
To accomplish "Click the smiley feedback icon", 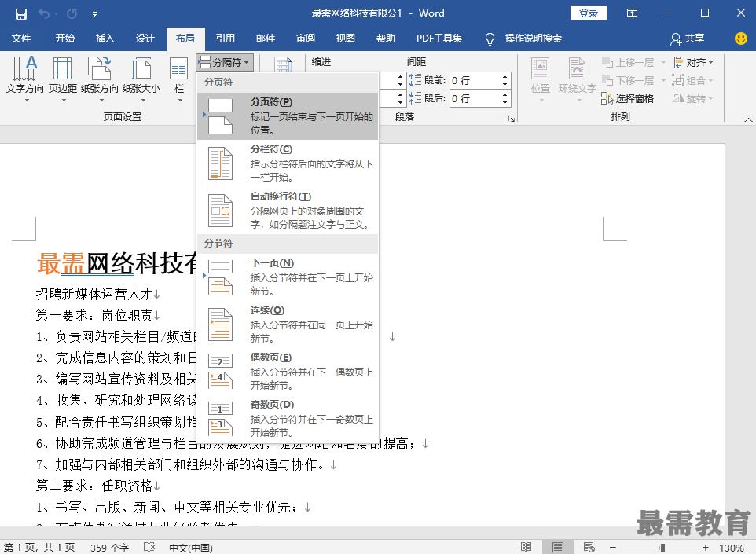I will tap(740, 38).
